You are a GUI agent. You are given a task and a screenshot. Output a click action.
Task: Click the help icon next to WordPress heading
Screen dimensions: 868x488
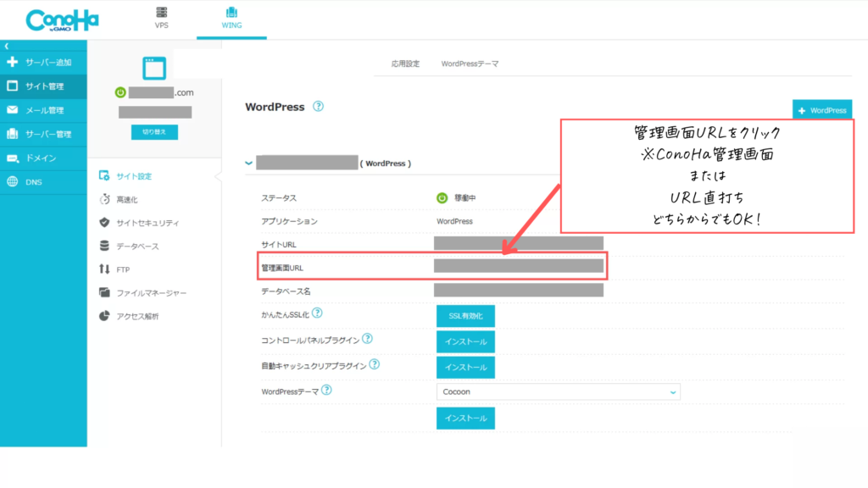pyautogui.click(x=319, y=106)
